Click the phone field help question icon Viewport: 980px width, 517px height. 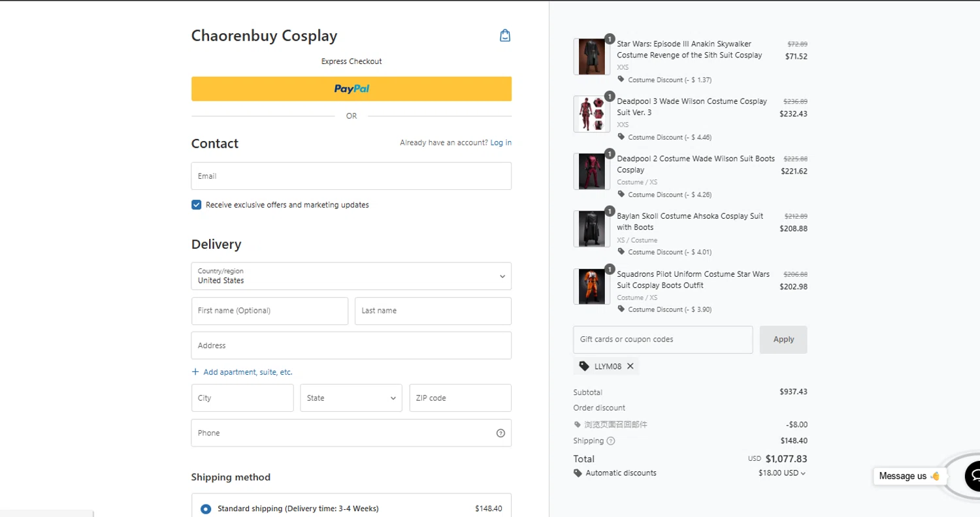point(500,433)
